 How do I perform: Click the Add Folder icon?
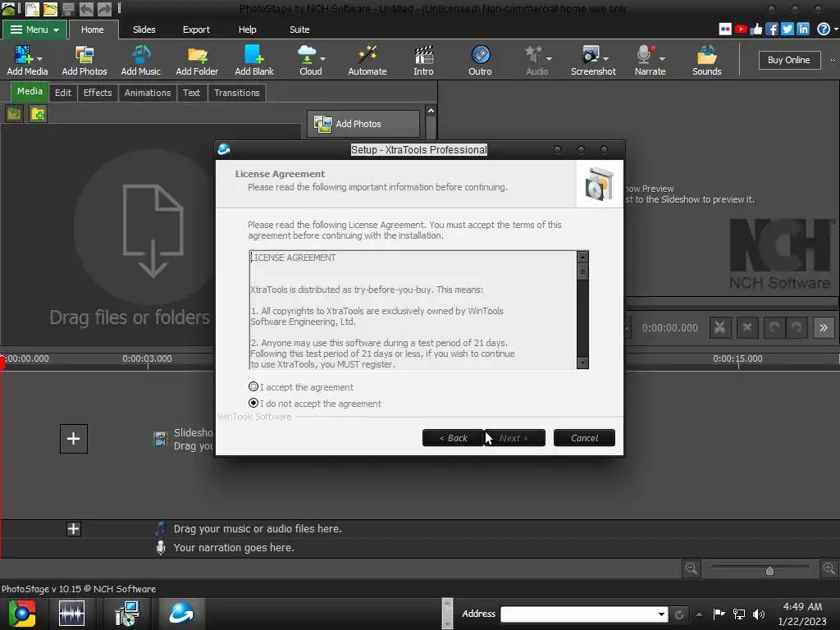(197, 55)
